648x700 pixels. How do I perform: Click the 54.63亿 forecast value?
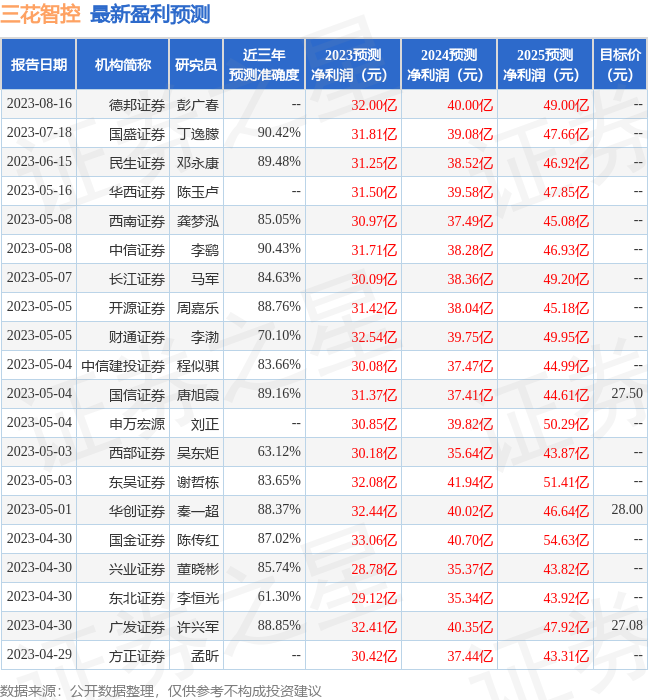click(566, 541)
